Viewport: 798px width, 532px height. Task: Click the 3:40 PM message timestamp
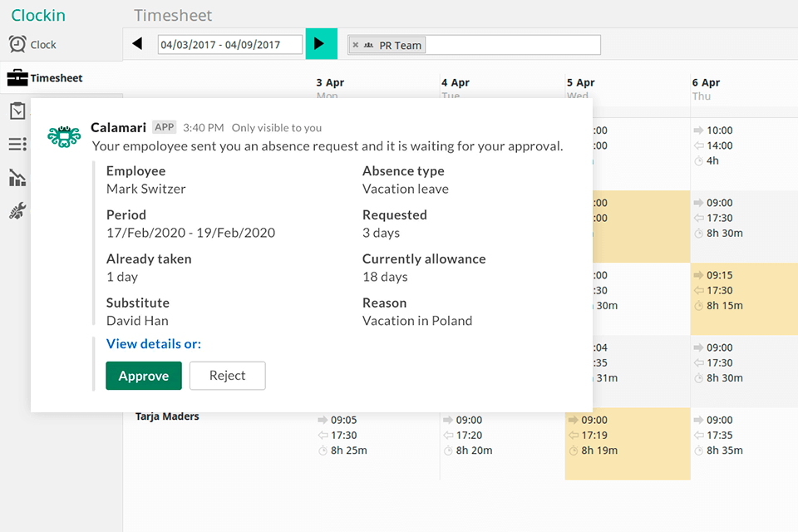pos(203,128)
